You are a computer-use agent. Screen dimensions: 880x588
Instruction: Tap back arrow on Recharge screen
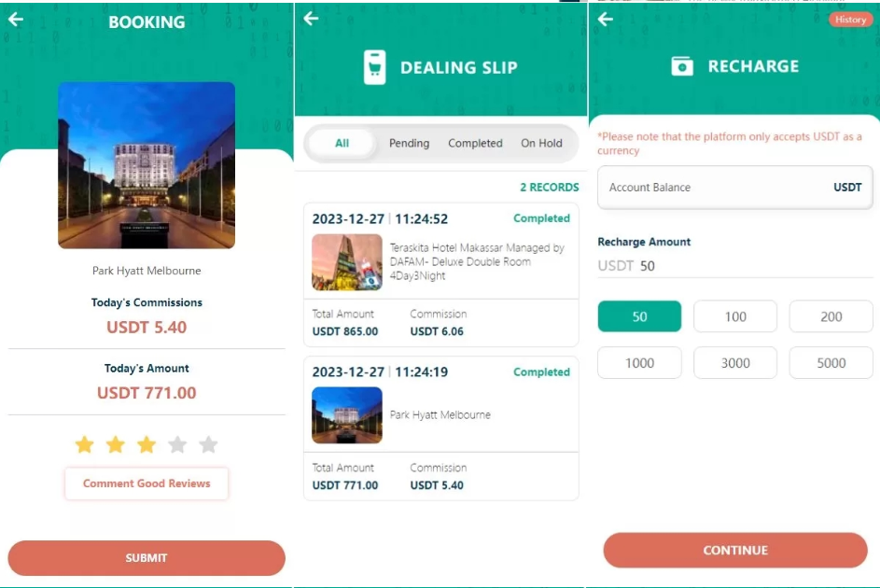pos(605,20)
